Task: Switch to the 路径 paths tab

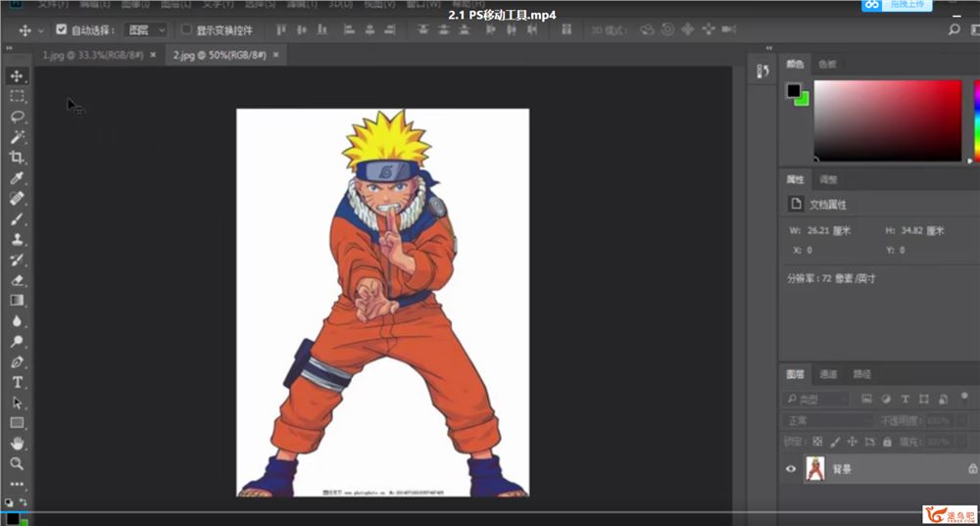Action: (861, 373)
